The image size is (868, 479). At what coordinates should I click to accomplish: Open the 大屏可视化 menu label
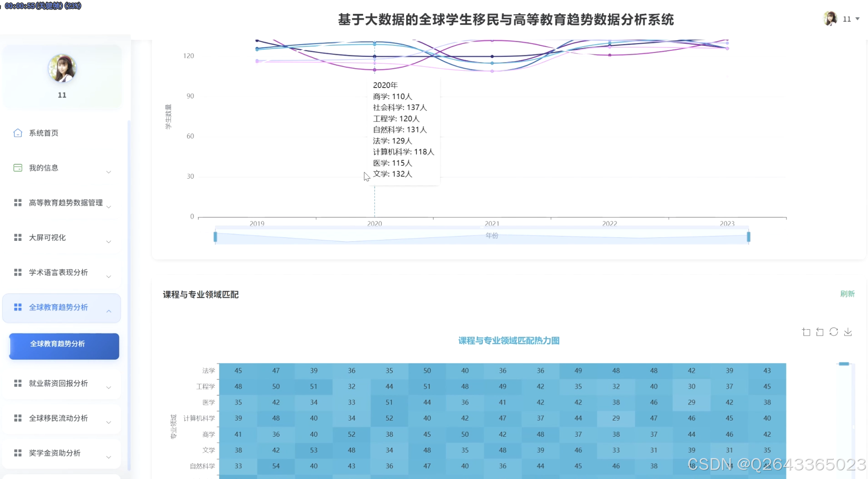(x=47, y=238)
